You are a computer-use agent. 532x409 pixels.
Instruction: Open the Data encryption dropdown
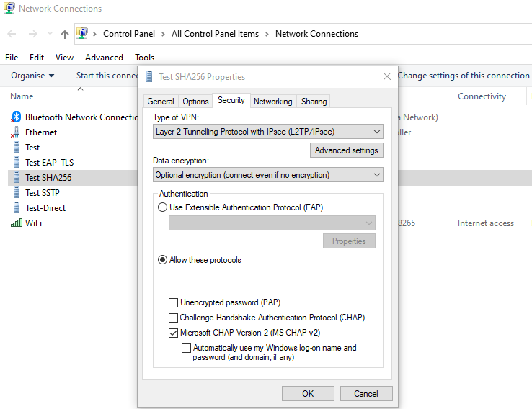pos(268,175)
